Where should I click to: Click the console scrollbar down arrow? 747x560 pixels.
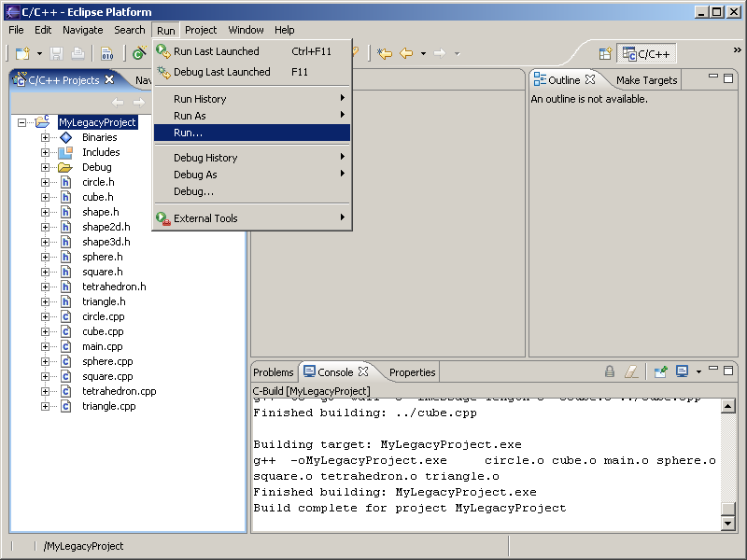[728, 524]
